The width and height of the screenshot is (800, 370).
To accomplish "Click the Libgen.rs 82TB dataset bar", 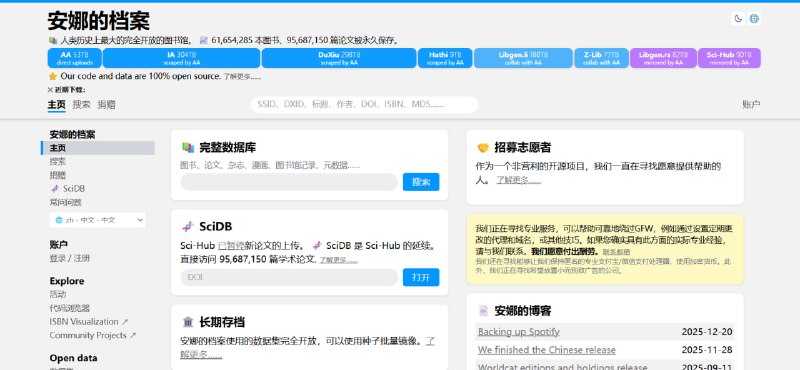I will (663, 58).
